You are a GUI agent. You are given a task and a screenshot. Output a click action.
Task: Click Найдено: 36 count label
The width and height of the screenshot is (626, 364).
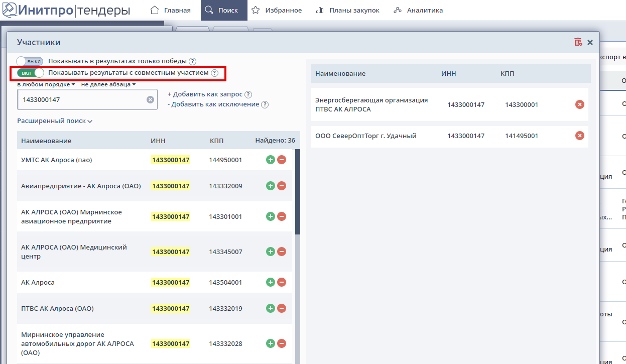tap(275, 141)
